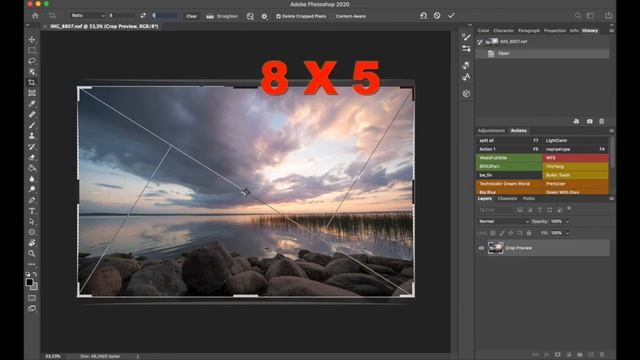Toggle history brush source for IMG snapshot
The width and height of the screenshot is (640, 360).
pyautogui.click(x=480, y=42)
